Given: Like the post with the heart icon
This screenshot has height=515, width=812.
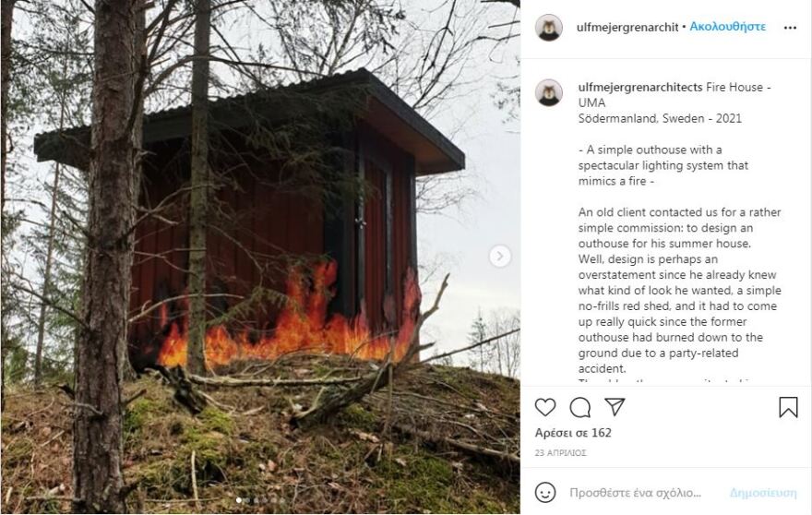Looking at the screenshot, I should point(545,407).
